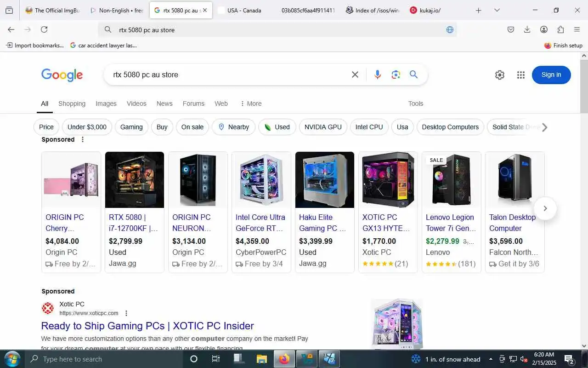Click the Firefox icon in the taskbar
This screenshot has width=588, height=368.
tap(284, 359)
